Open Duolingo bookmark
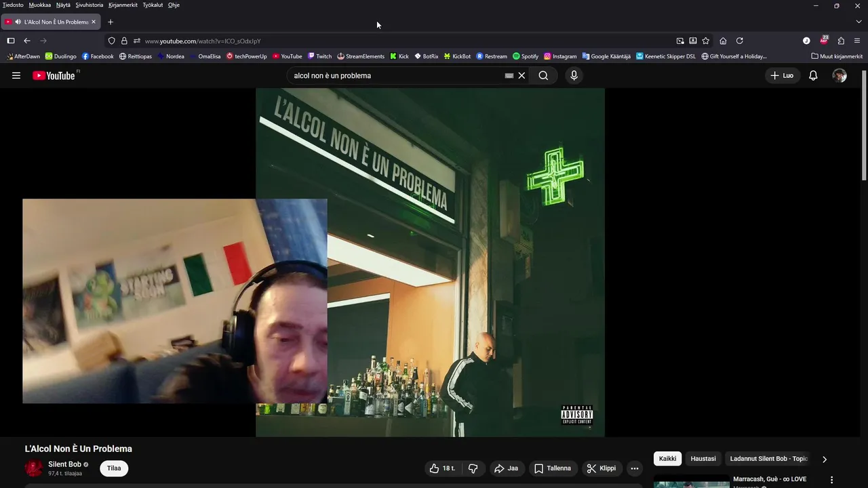This screenshot has height=488, width=868. [x=61, y=56]
